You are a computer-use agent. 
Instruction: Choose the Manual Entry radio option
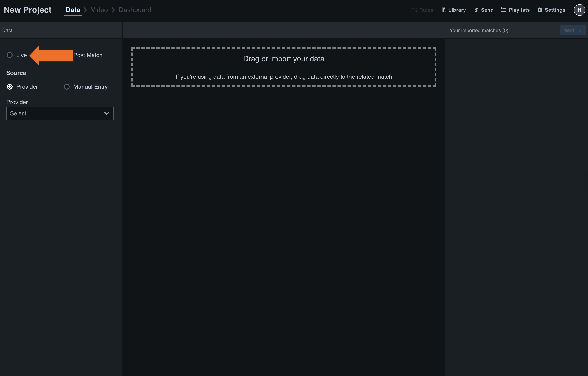click(x=67, y=87)
